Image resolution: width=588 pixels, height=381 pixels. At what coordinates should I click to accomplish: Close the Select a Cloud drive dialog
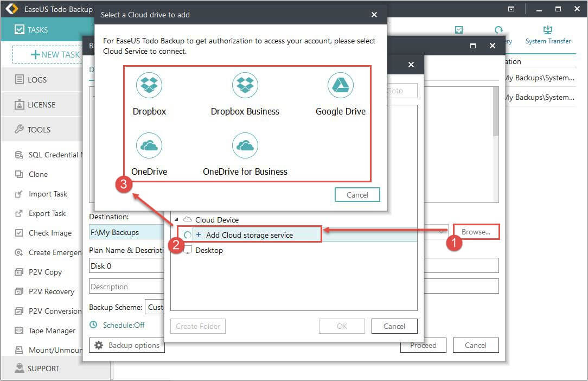click(374, 15)
